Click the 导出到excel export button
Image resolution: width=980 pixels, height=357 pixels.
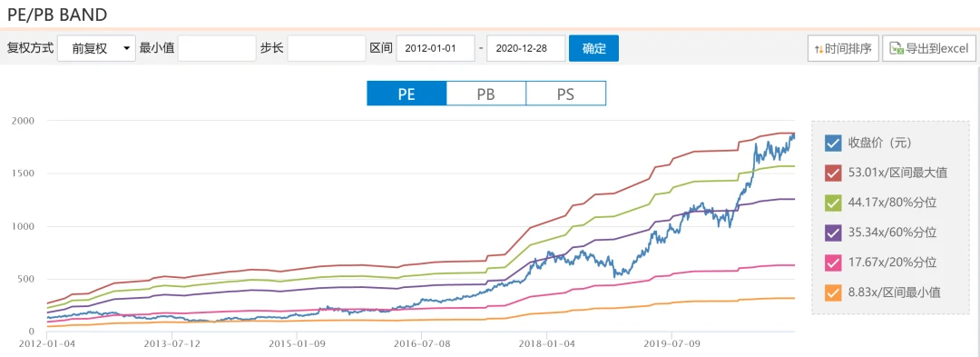point(929,49)
